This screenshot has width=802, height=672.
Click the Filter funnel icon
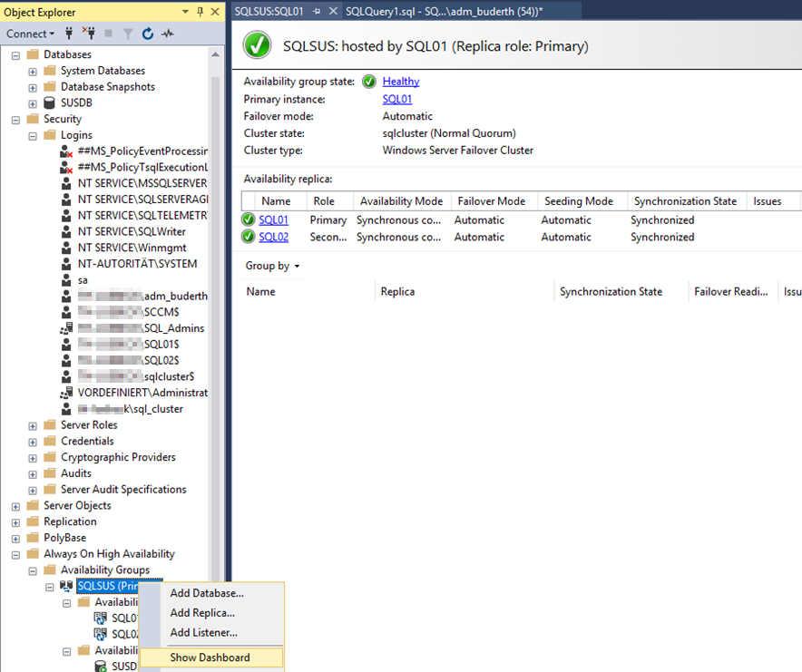pos(128,34)
